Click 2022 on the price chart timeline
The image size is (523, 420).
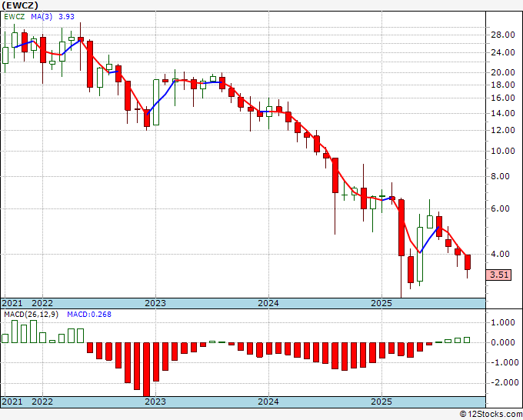[42, 303]
